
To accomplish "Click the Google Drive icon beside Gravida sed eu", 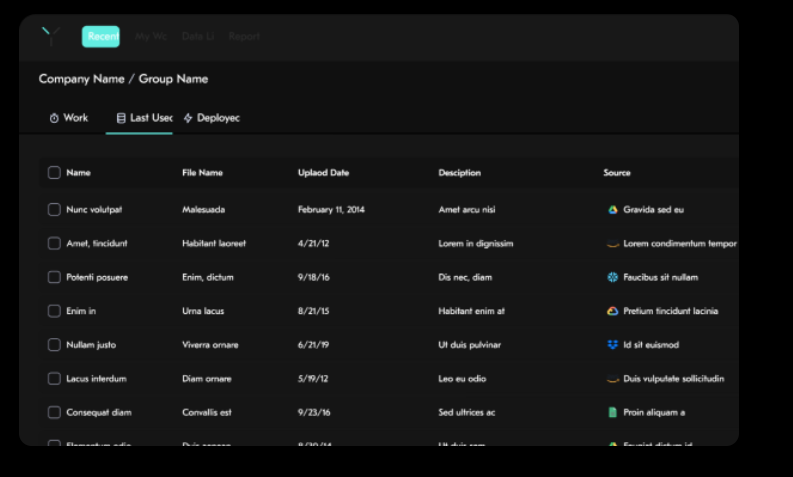I will pos(613,210).
